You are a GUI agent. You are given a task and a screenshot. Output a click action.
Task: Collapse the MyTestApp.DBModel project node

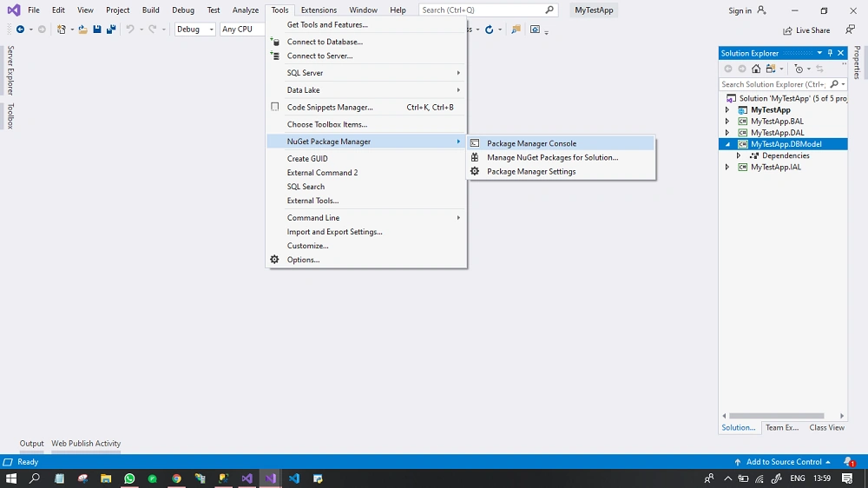[728, 144]
